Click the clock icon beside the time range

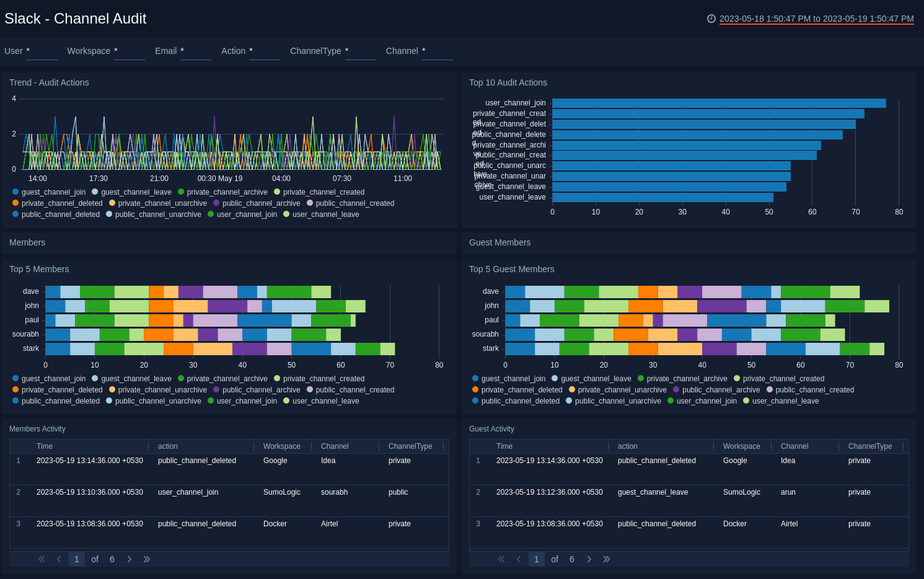point(711,19)
